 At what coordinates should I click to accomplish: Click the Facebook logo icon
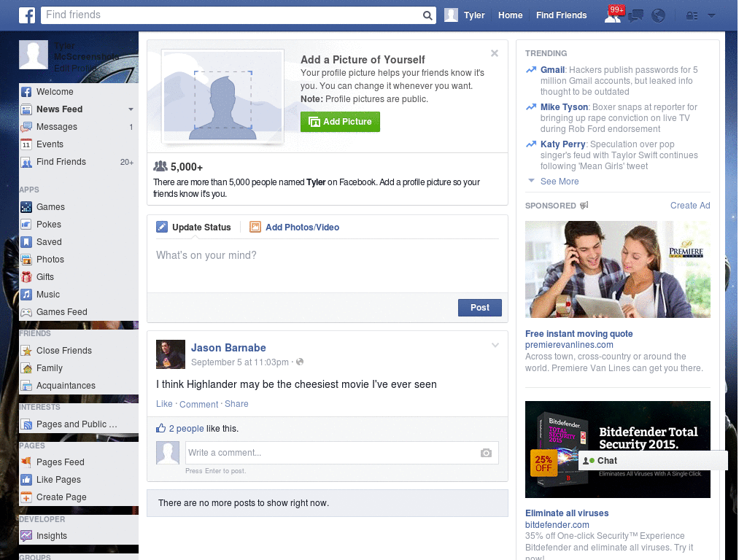(27, 15)
